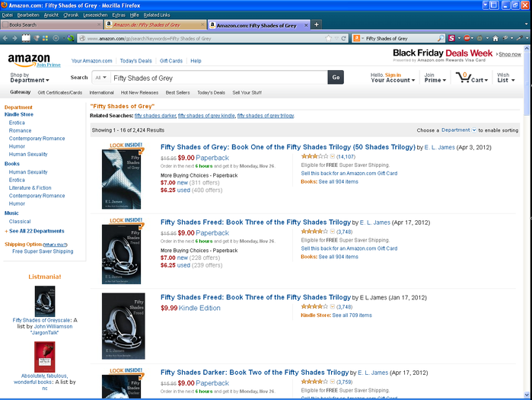The height and width of the screenshot is (400, 532).
Task: Open the Hot New Releases navigation link
Action: pos(139,92)
